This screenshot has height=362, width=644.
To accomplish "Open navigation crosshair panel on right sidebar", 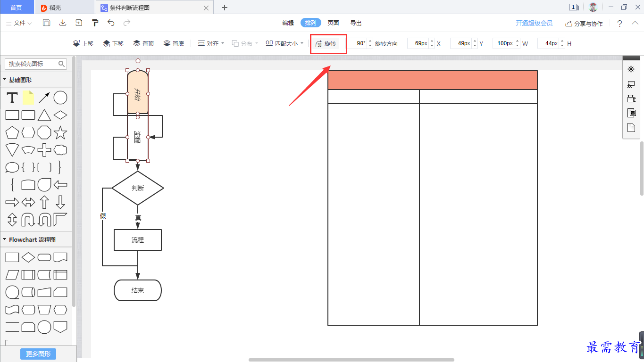I will (x=631, y=69).
